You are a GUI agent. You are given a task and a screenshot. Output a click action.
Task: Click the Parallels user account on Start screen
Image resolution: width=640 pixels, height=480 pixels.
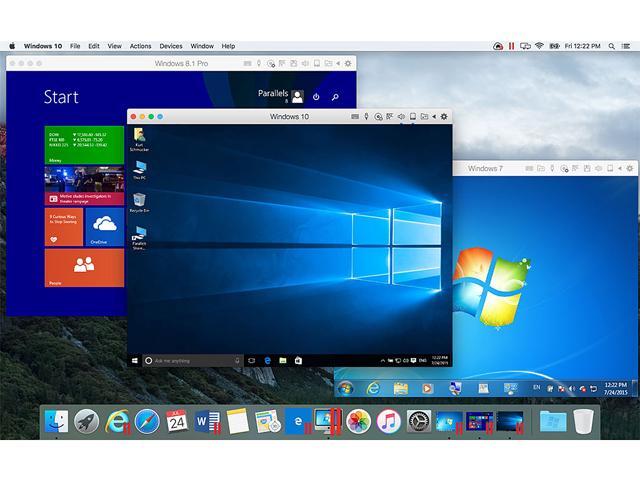click(x=282, y=96)
